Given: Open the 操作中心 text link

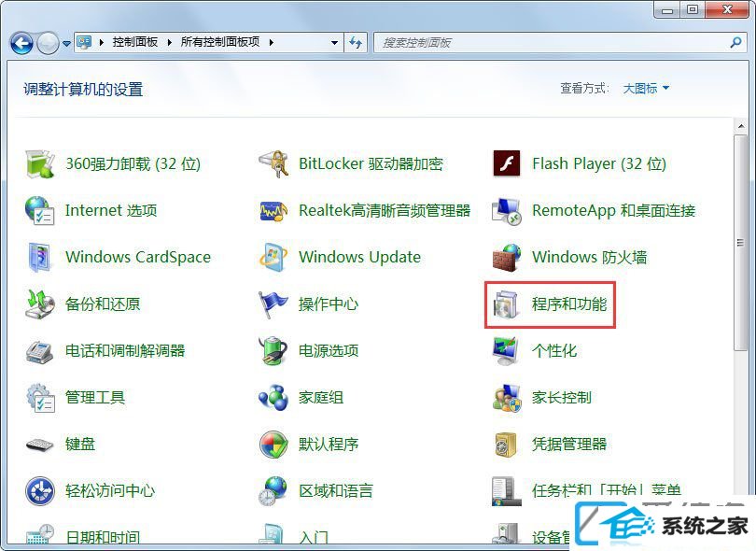Looking at the screenshot, I should pos(329,304).
